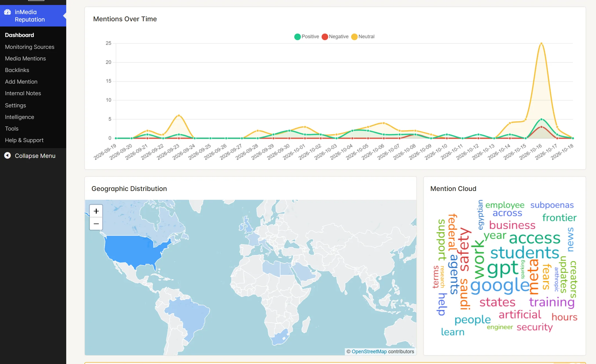Click the neutral data point on 2026-10-06
Viewport: 596px width, 364px height.
pyautogui.click(x=384, y=123)
